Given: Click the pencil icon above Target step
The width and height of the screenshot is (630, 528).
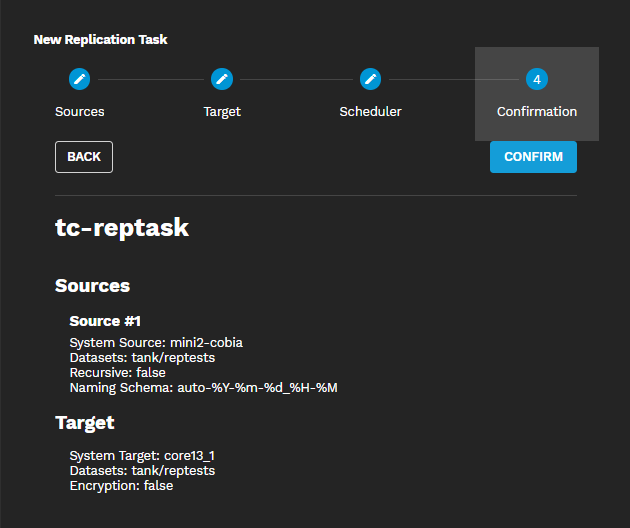Looking at the screenshot, I should pyautogui.click(x=222, y=79).
